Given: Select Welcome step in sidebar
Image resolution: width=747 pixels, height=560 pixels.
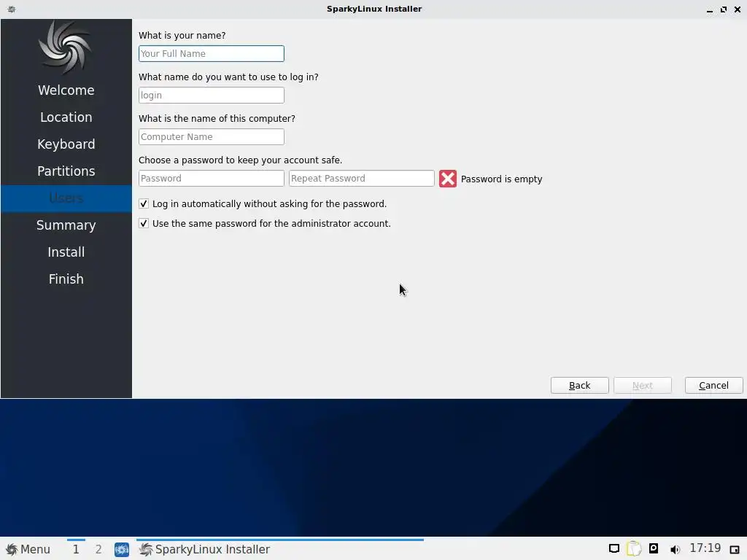Looking at the screenshot, I should coord(66,90).
